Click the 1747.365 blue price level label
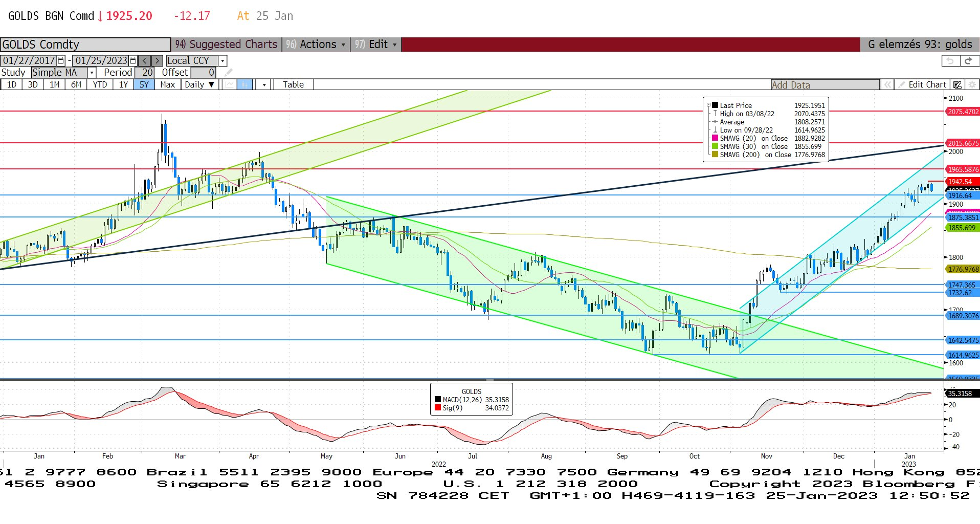This screenshot has width=980, height=524. pyautogui.click(x=963, y=285)
